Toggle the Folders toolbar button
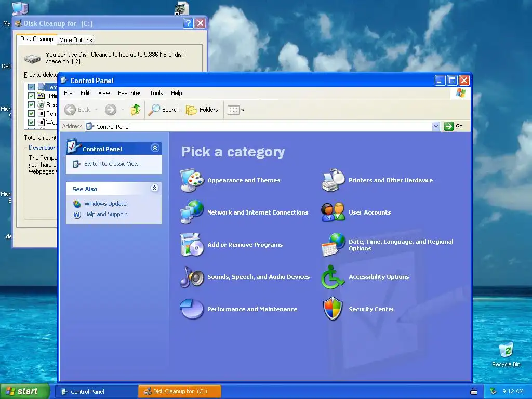 click(x=202, y=110)
